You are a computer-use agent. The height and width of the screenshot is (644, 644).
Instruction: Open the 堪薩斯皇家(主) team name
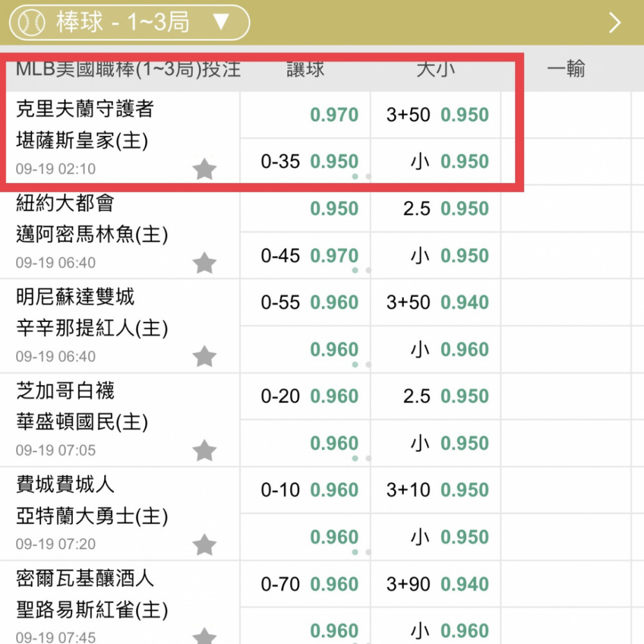pos(82,140)
